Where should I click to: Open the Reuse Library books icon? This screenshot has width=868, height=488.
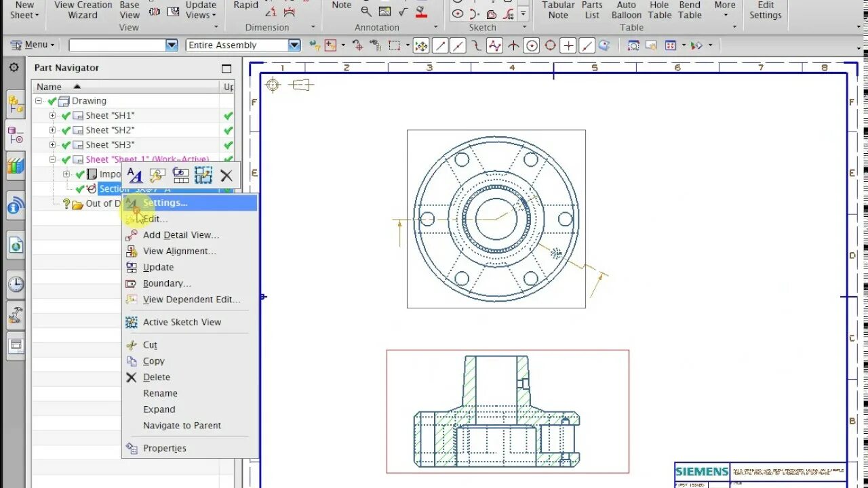tap(16, 165)
